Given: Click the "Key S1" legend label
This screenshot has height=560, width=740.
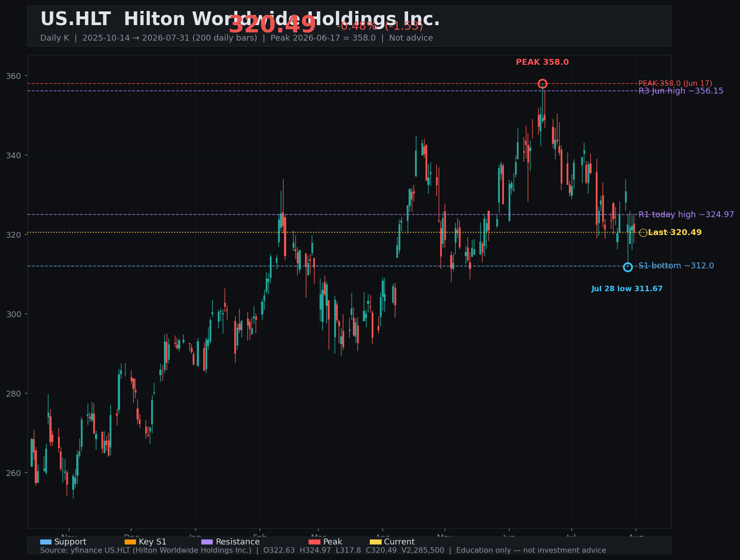Looking at the screenshot, I should 152,542.
